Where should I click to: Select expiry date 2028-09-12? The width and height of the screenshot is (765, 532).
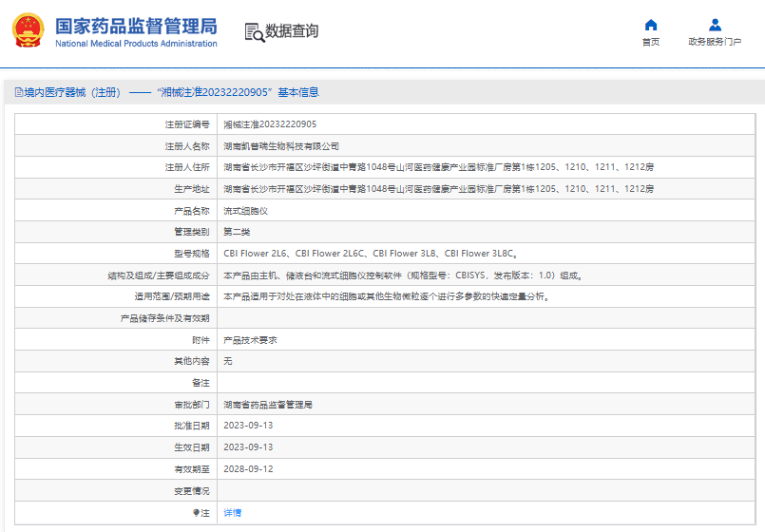point(248,469)
